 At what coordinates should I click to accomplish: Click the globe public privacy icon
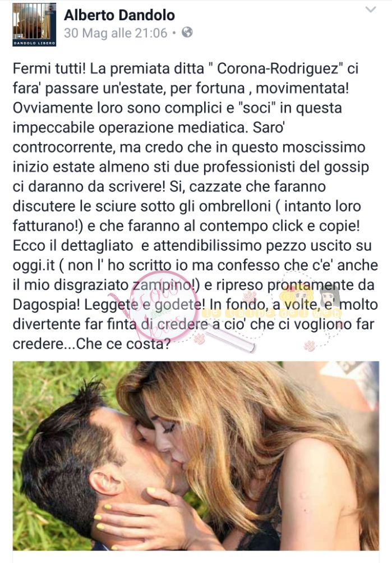[x=187, y=33]
